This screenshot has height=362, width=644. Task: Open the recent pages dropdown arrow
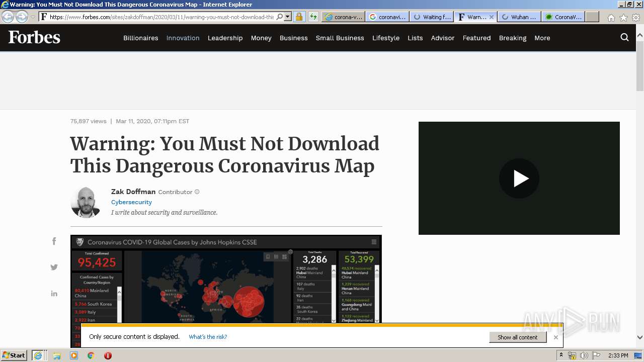click(33, 17)
